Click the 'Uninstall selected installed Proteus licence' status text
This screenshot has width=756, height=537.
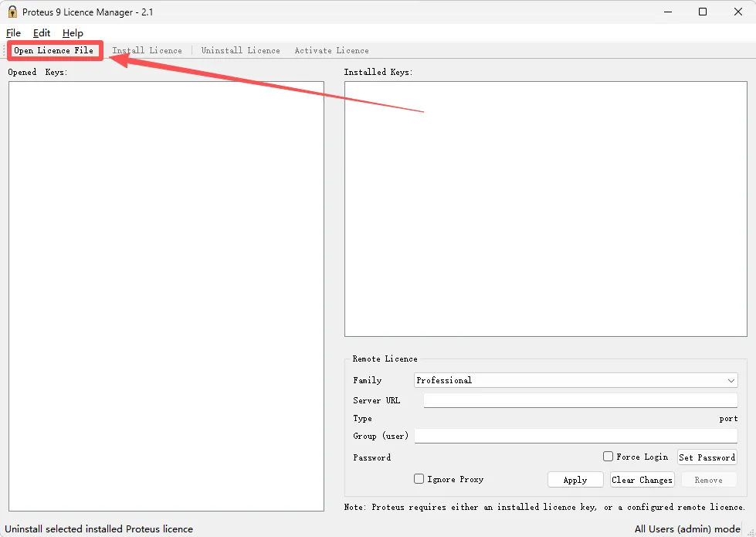[99, 529]
